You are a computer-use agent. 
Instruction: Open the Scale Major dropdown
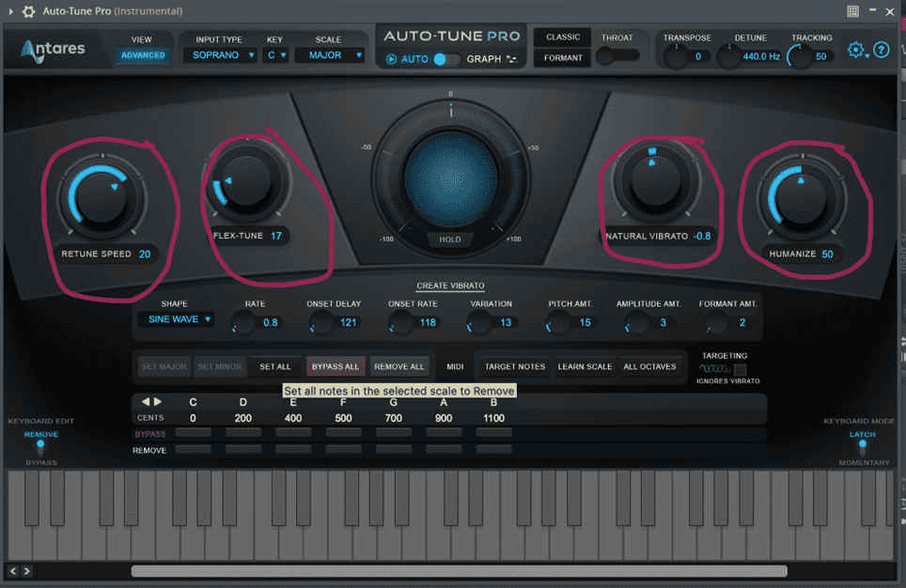pyautogui.click(x=329, y=55)
